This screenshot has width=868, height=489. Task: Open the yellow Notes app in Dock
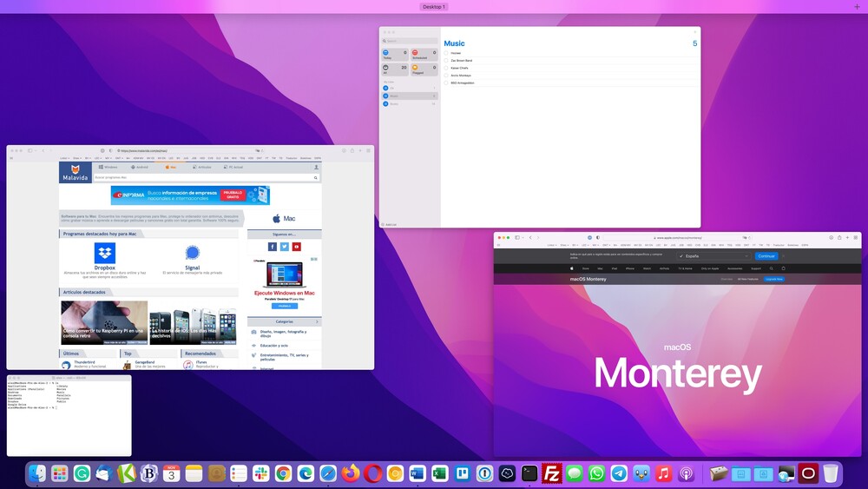[x=194, y=473]
